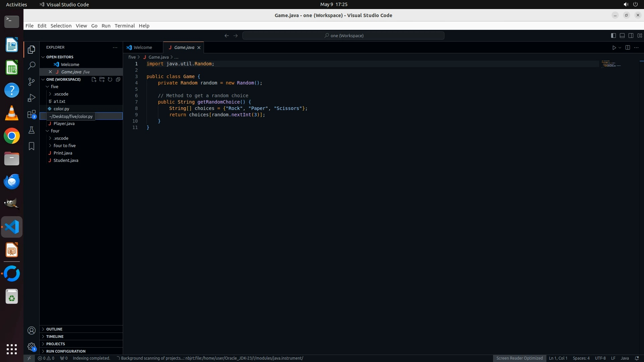Open the Extensions view icon
This screenshot has height=362, width=644.
coord(32,114)
